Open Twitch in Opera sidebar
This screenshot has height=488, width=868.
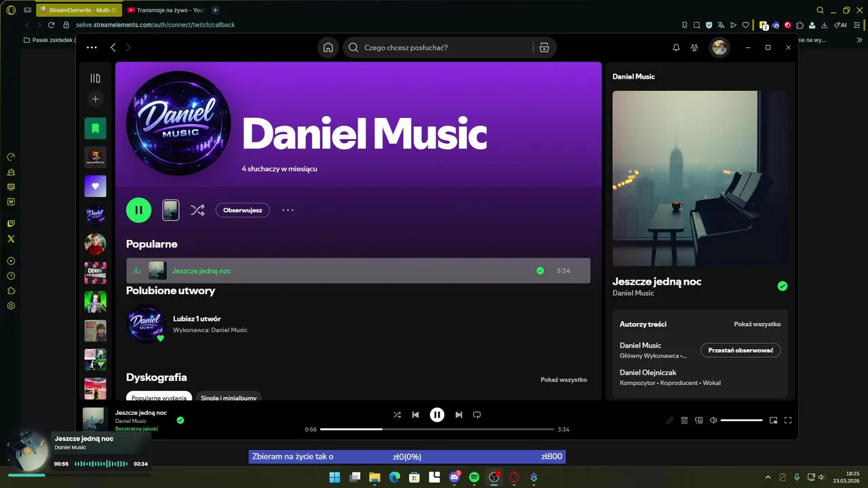[11, 224]
